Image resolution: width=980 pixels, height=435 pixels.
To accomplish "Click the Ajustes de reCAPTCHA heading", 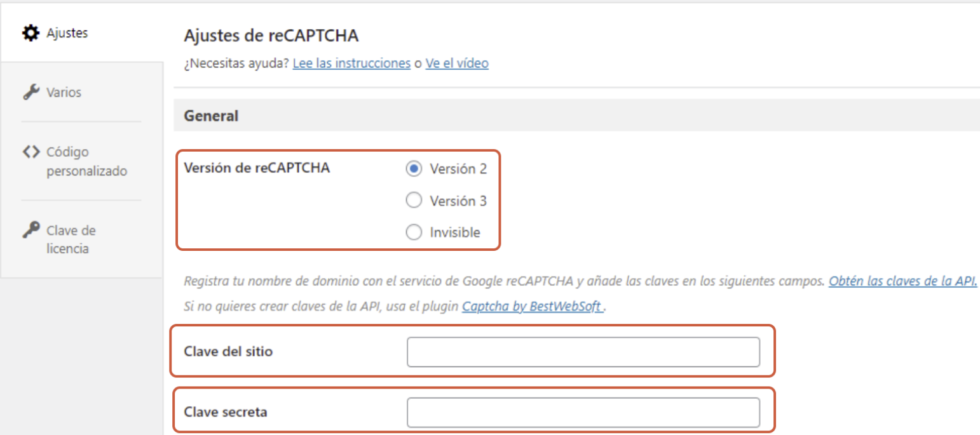I will (271, 36).
